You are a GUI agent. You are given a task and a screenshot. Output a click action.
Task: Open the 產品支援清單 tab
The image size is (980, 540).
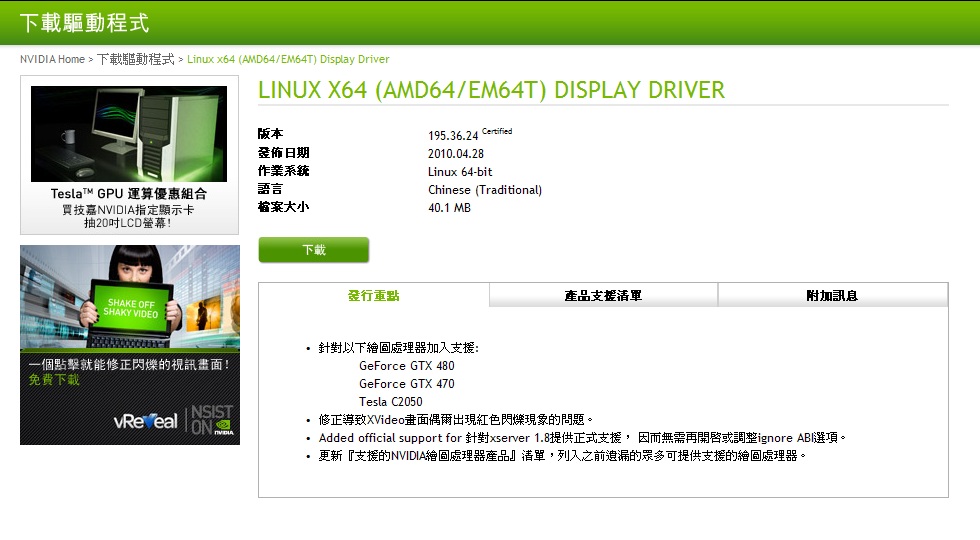click(x=603, y=295)
